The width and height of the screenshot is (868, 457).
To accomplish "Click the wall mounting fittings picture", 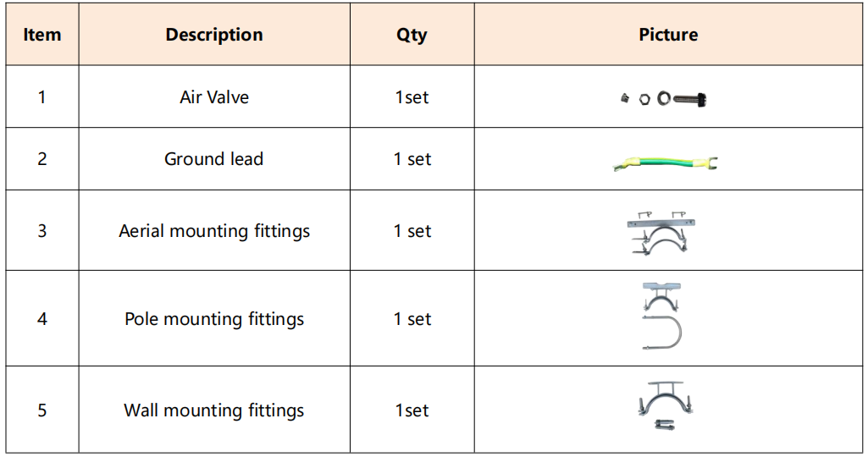I will [x=661, y=405].
